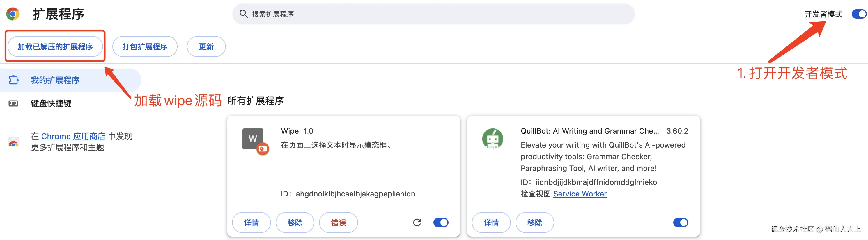The image size is (868, 240).
Task: Click 加载已解压的扩展程序 button
Action: [x=55, y=47]
